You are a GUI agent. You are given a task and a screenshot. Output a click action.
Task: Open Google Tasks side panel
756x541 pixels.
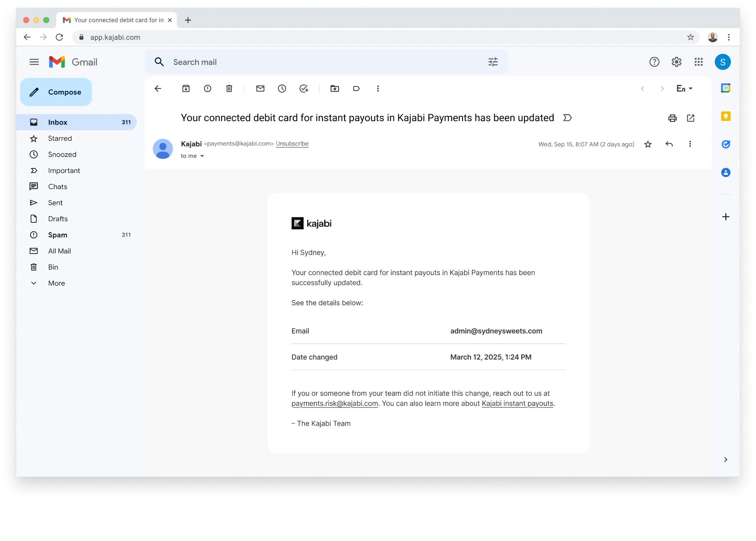[x=726, y=144]
